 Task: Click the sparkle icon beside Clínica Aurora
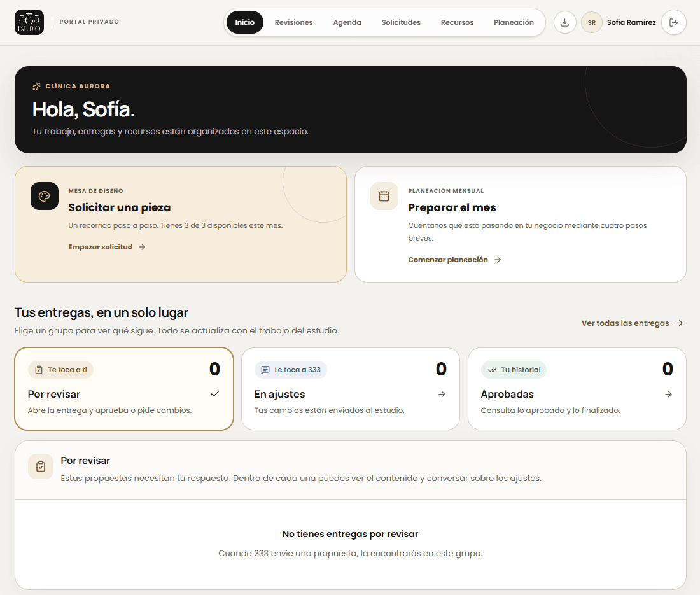coord(37,86)
